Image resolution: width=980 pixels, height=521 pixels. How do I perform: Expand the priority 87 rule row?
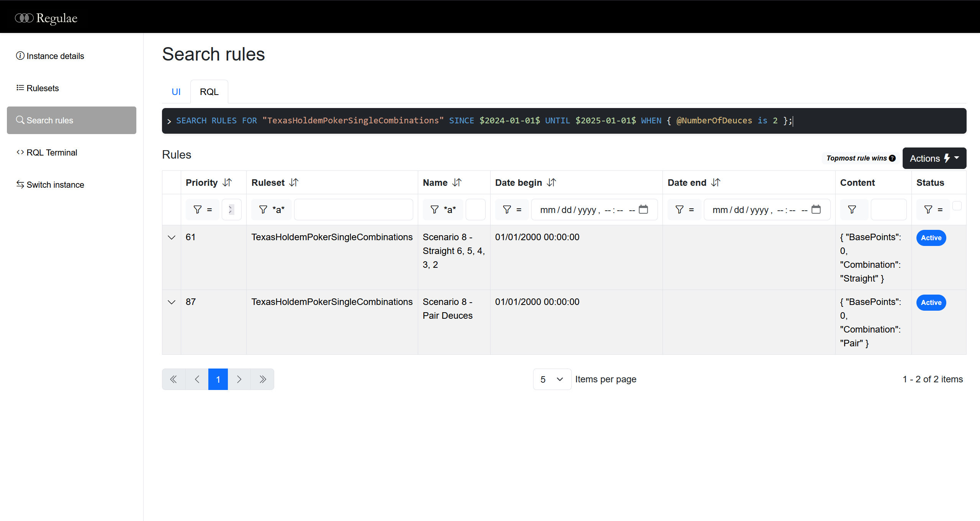pyautogui.click(x=172, y=302)
